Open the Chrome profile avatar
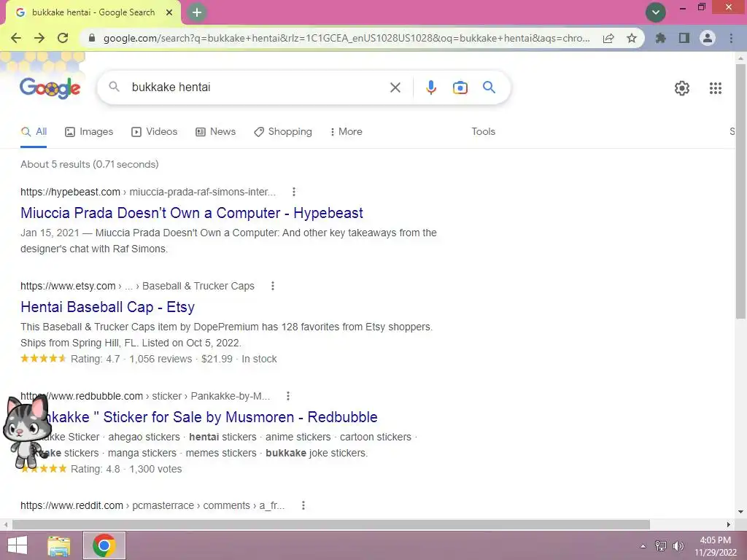 click(708, 38)
